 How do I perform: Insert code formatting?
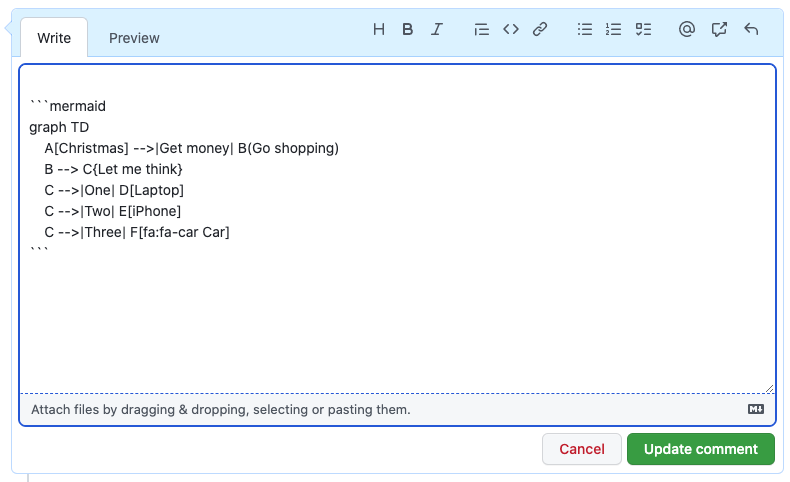(x=510, y=29)
